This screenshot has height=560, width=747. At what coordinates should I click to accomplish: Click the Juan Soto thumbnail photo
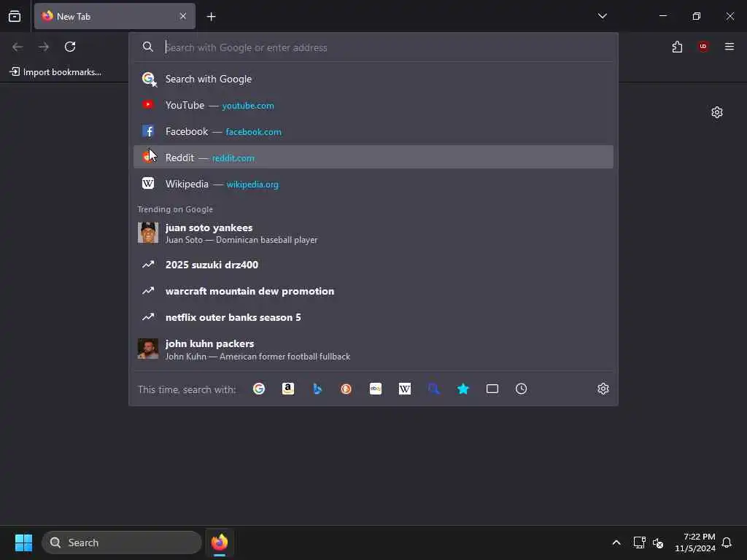pyautogui.click(x=148, y=233)
